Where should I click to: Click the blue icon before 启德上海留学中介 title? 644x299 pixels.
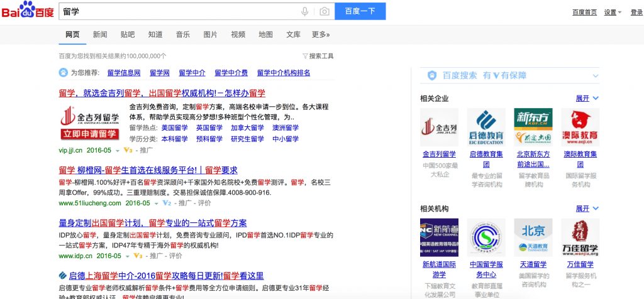(63, 275)
